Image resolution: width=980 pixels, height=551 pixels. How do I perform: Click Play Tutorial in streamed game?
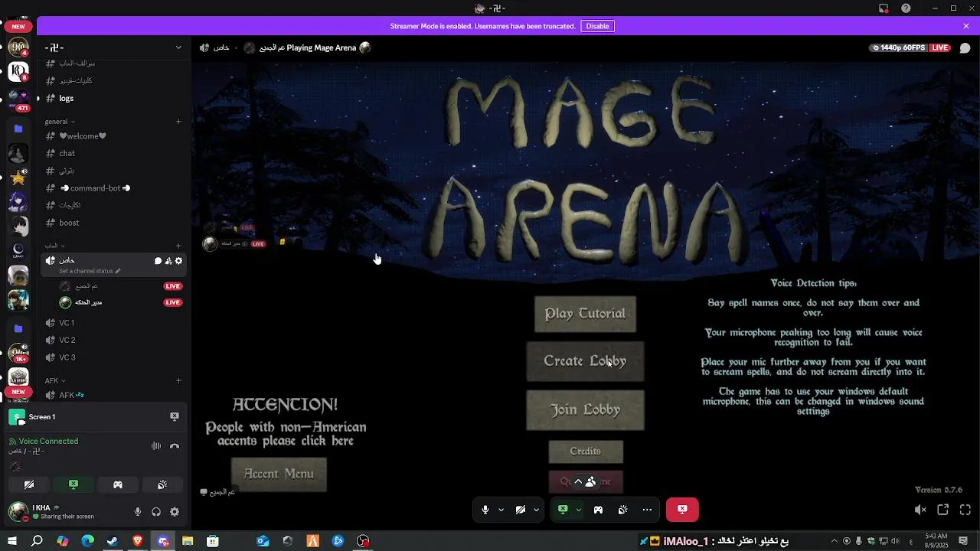click(585, 314)
